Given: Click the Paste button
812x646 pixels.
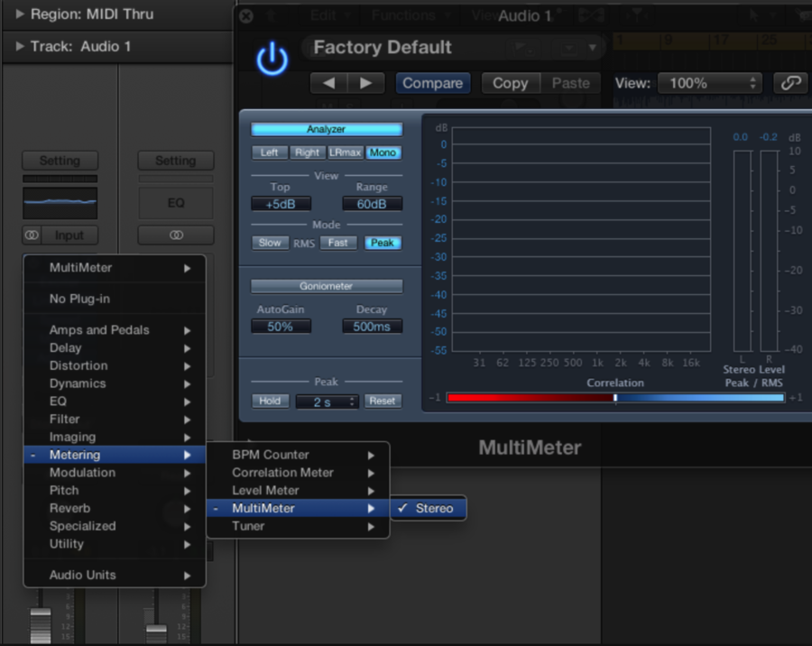Looking at the screenshot, I should (571, 83).
